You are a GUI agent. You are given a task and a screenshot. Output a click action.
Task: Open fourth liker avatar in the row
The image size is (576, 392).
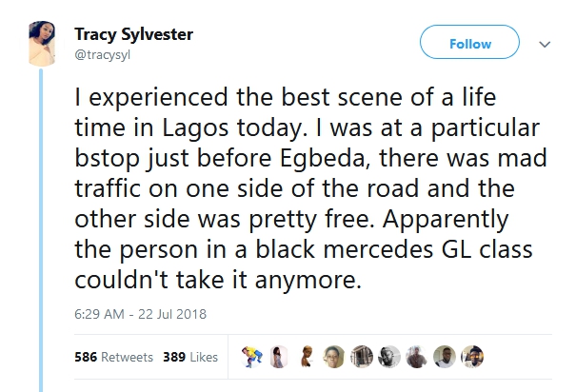[334, 356]
